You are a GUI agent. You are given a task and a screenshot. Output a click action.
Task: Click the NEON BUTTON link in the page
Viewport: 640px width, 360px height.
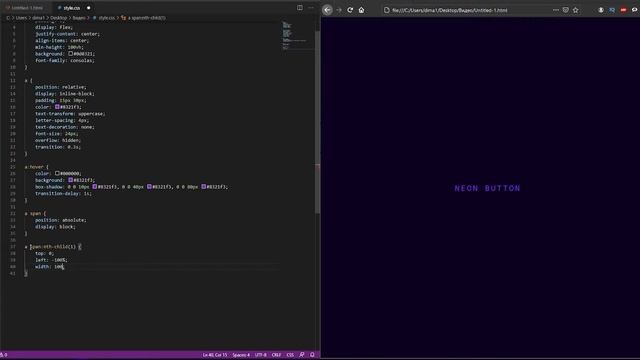pos(487,188)
